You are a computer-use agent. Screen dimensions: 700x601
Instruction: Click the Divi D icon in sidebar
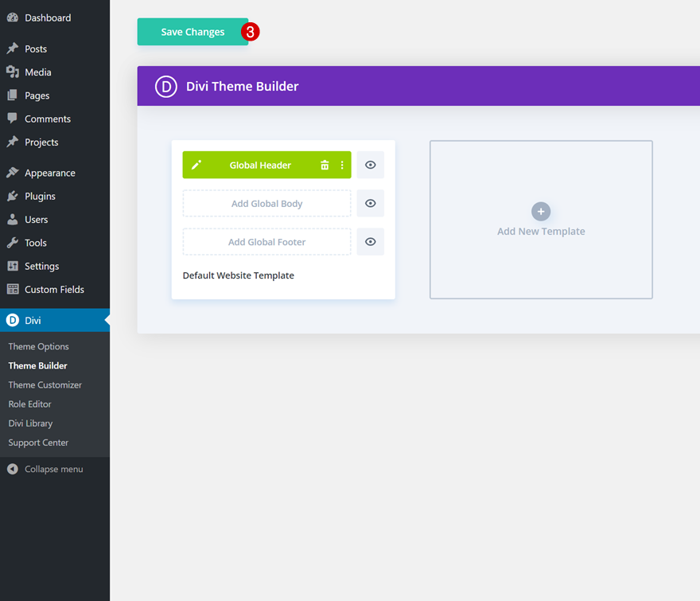pyautogui.click(x=13, y=320)
